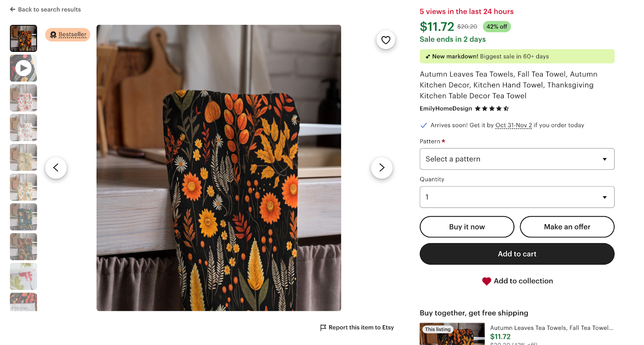Open the Select a pattern dropdown
This screenshot has height=345, width=644.
517,159
